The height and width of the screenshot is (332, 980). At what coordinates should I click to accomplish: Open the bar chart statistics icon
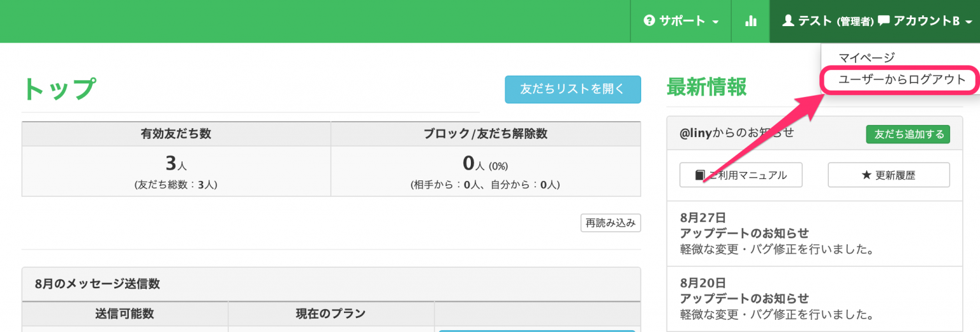click(x=750, y=21)
